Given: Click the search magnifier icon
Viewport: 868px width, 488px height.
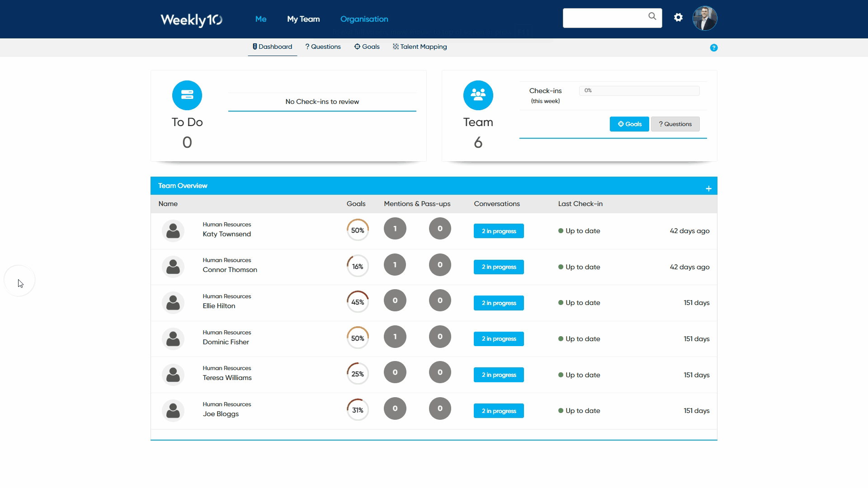Looking at the screenshot, I should [652, 17].
